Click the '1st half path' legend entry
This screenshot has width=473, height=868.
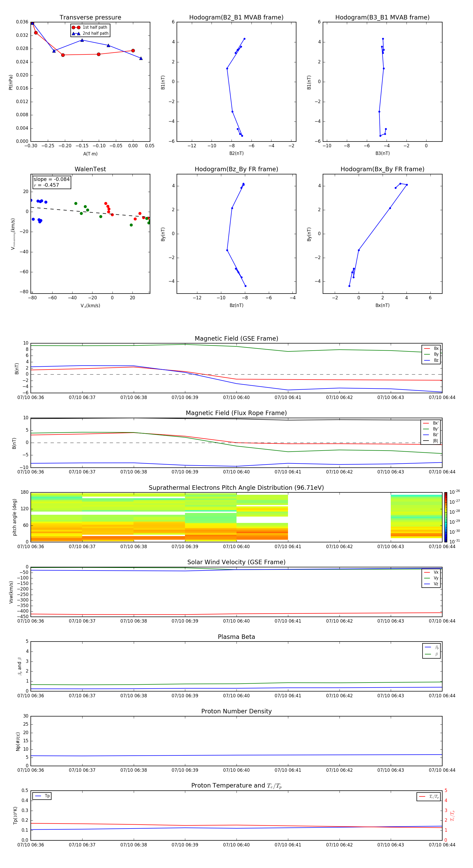click(x=90, y=27)
